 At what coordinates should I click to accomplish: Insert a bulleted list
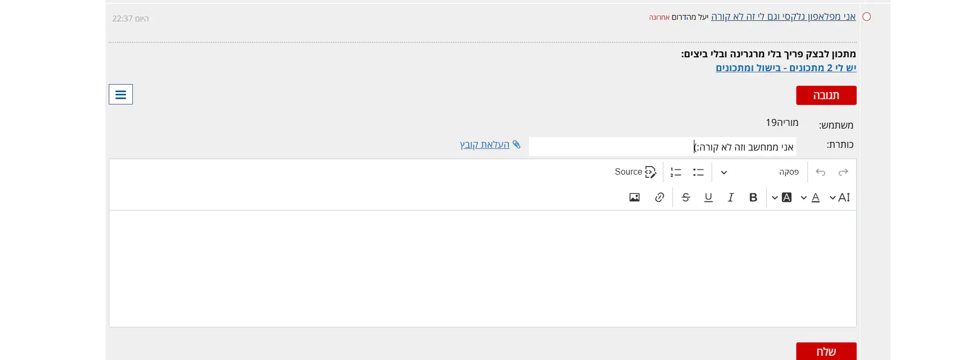[x=698, y=172]
